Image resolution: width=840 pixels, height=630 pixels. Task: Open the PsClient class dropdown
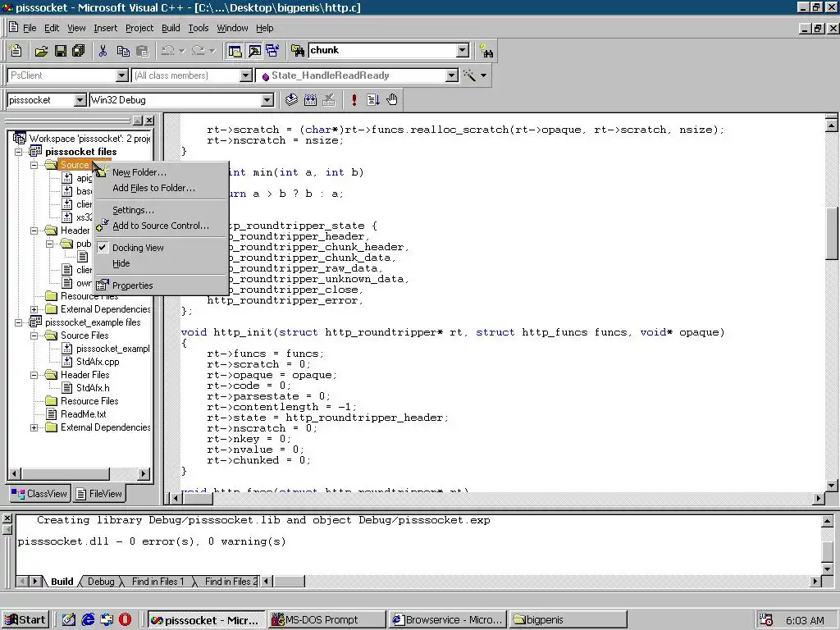click(x=122, y=75)
